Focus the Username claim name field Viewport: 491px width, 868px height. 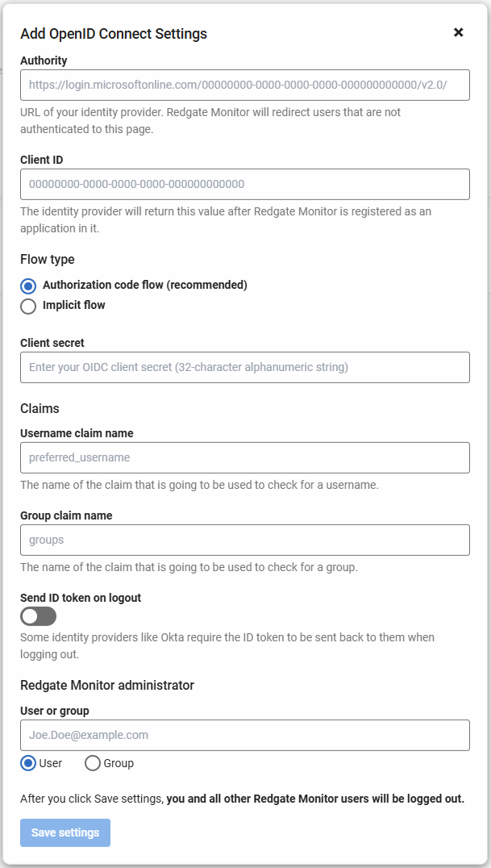click(x=244, y=457)
